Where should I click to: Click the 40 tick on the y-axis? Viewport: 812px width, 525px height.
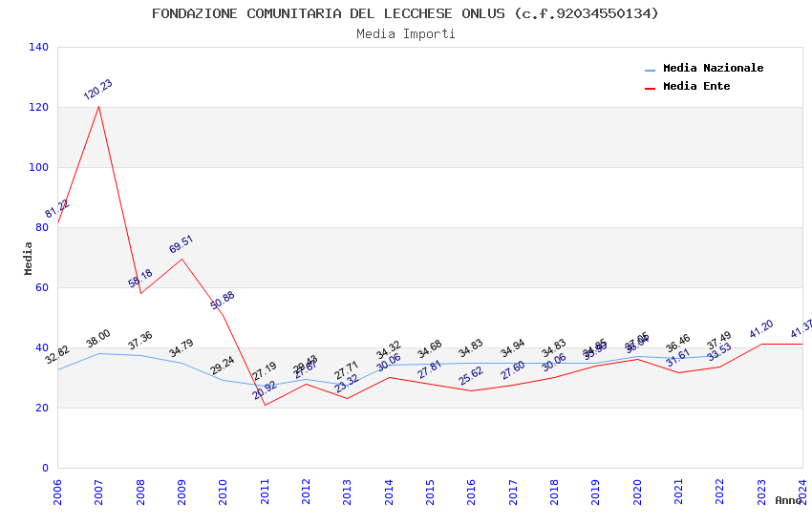pos(42,347)
